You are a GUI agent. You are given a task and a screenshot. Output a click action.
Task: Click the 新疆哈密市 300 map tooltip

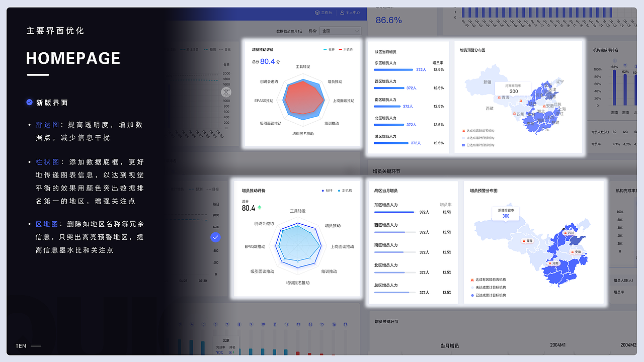(x=506, y=214)
